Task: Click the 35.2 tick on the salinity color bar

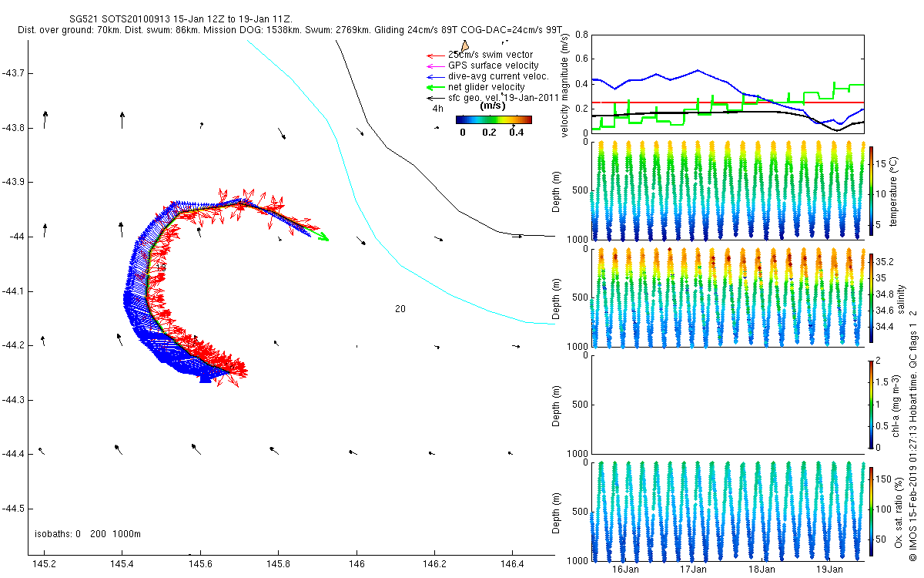Action: click(x=885, y=262)
